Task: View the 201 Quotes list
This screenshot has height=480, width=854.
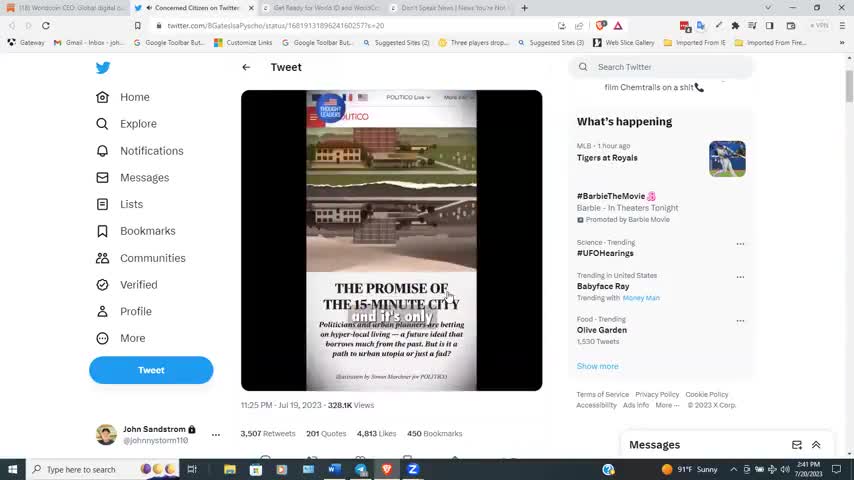Action: coord(326,434)
